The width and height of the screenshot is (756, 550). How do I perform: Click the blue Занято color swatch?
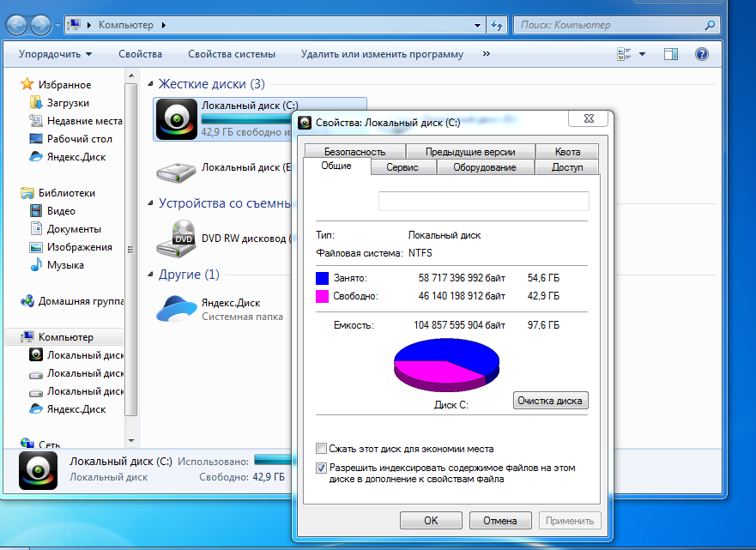[323, 278]
